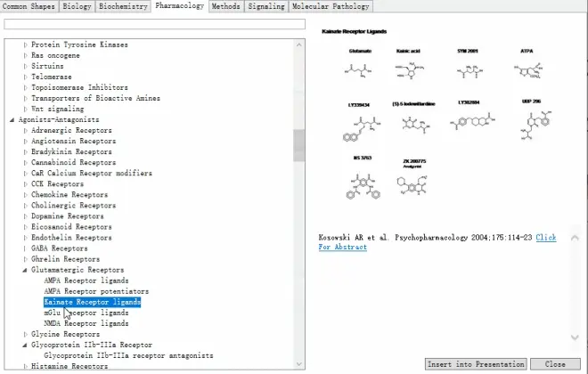
Task: Select the Signaling tab
Action: [267, 6]
